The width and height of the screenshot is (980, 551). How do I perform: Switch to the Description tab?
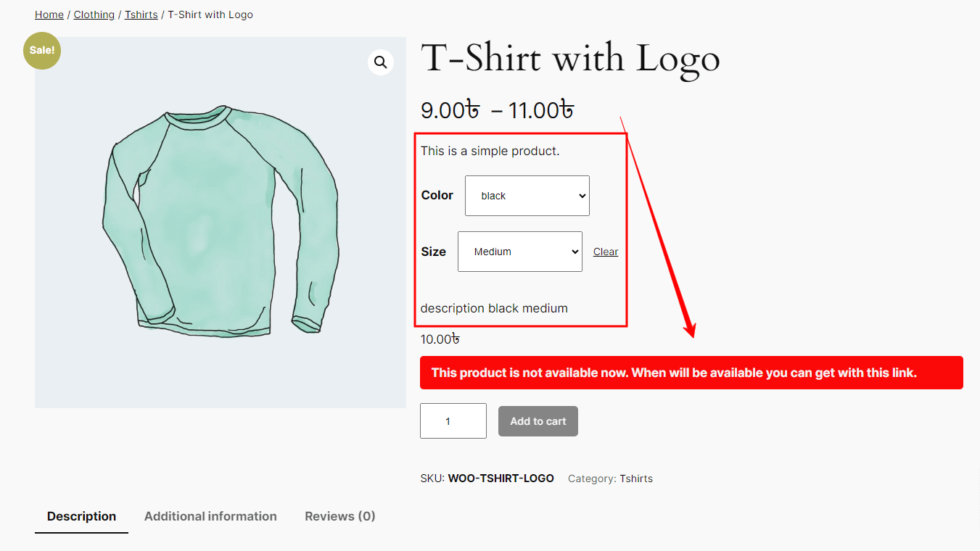(x=81, y=516)
